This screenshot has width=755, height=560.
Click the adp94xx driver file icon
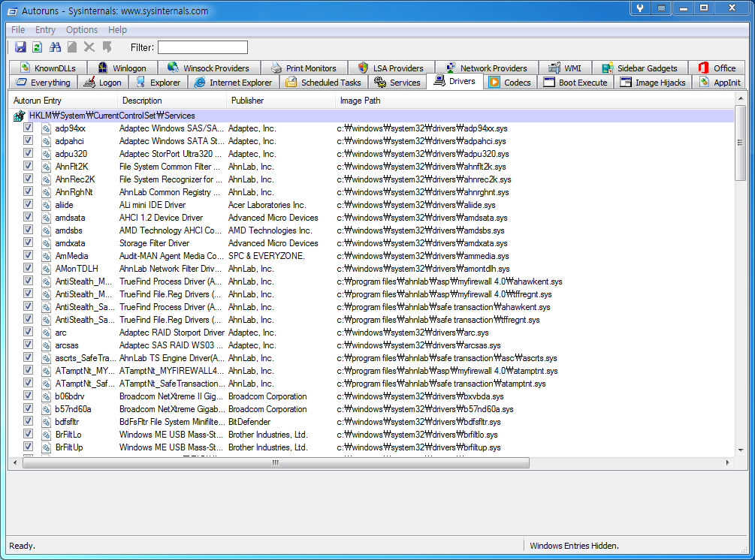click(47, 128)
